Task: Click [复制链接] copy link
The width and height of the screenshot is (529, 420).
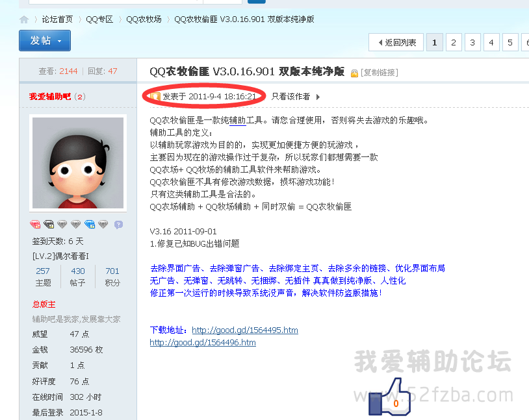Action: pyautogui.click(x=380, y=73)
